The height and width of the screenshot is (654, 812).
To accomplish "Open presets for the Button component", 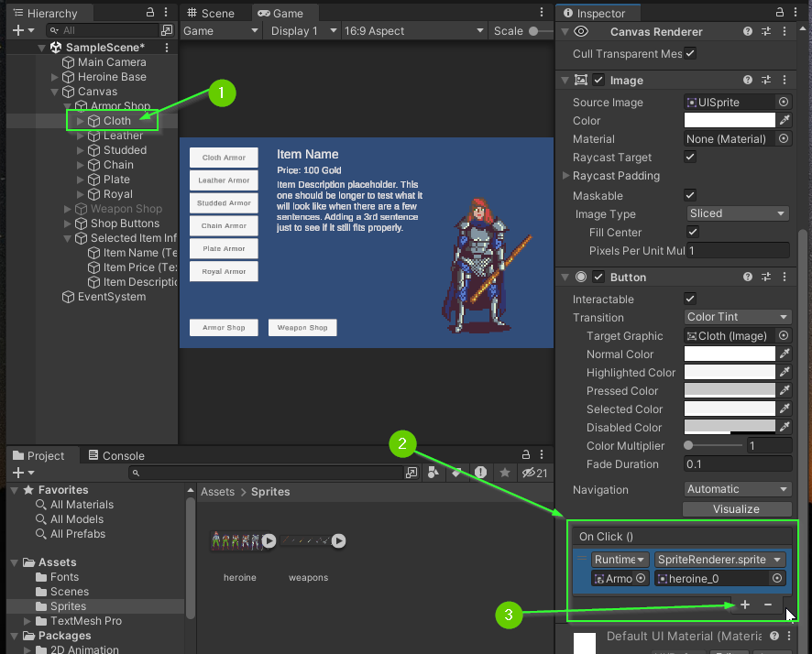I will (x=768, y=277).
